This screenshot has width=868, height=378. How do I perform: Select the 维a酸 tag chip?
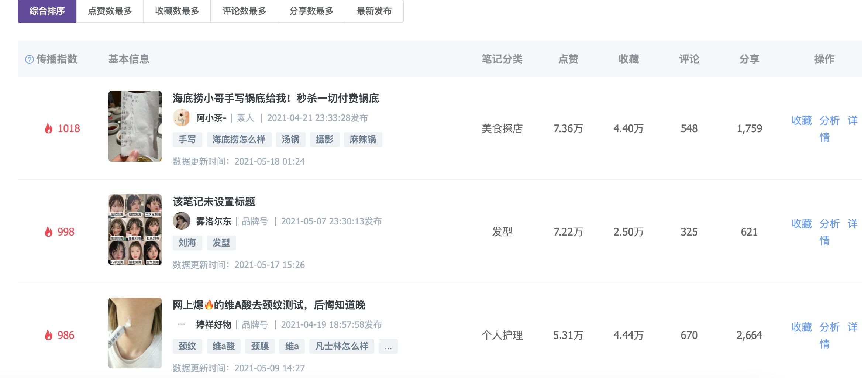pyautogui.click(x=223, y=346)
